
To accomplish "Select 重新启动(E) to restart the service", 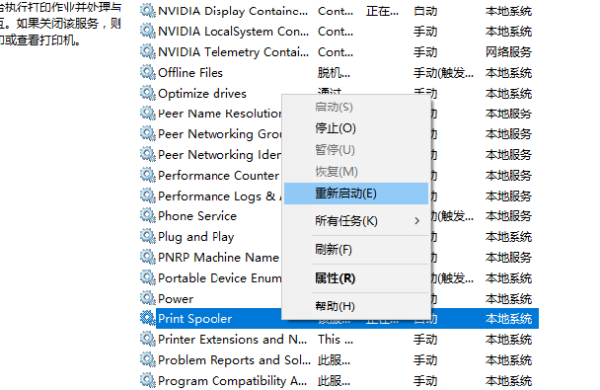I will click(356, 193).
